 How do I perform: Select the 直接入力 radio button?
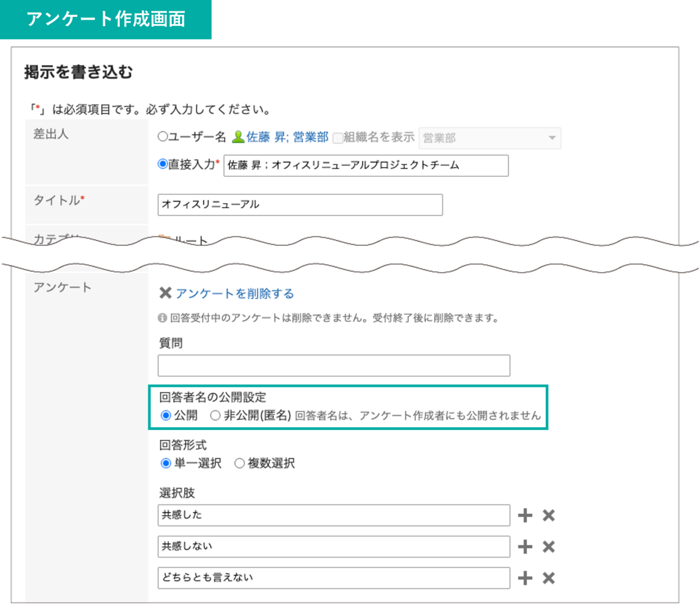(162, 164)
